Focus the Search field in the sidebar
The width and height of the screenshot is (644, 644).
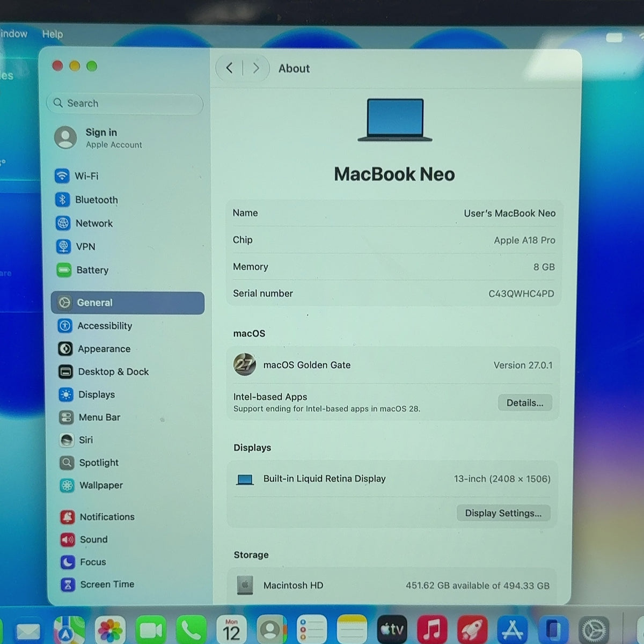pos(125,103)
